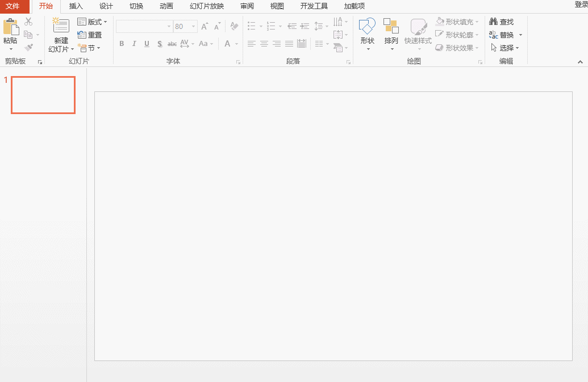The height and width of the screenshot is (382, 588).
Task: Select the Format Painter (格式刷) icon
Action: click(x=28, y=47)
